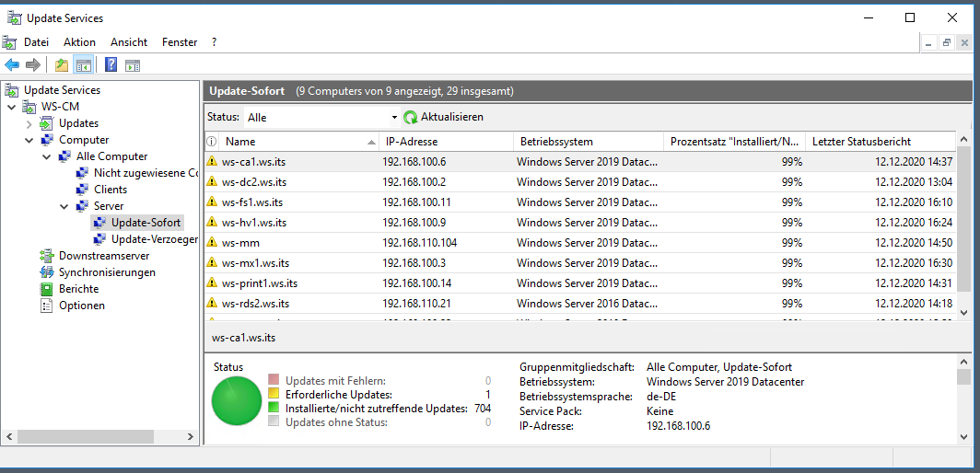Open the Help toolbar icon
The height and width of the screenshot is (473, 980).
pos(111,64)
